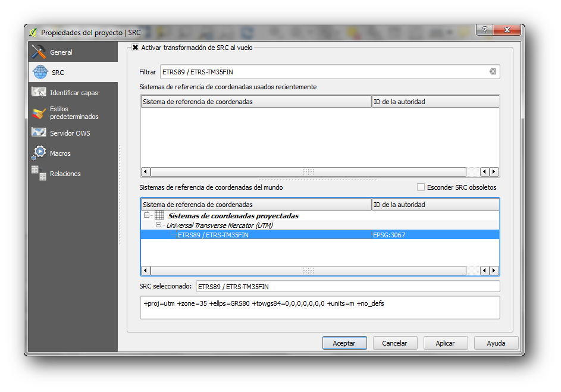This screenshot has height=392, width=561.
Task: Open the General settings tab icon
Action: [39, 52]
